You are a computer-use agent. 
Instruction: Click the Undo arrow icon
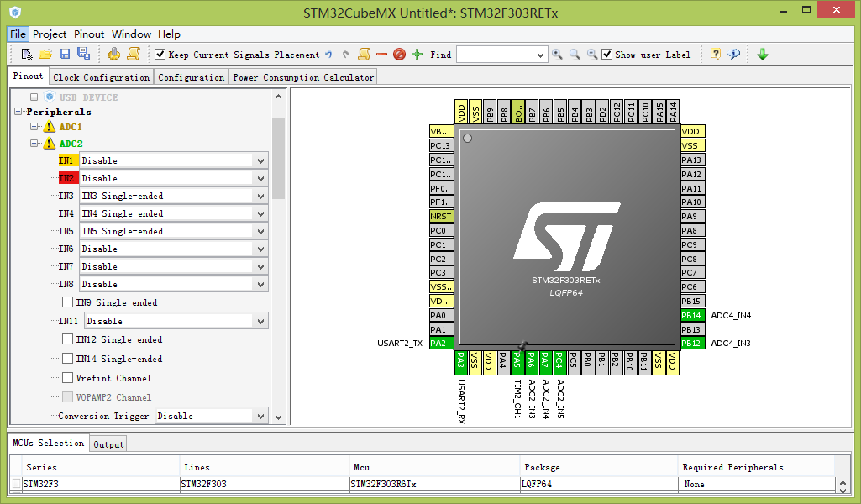pyautogui.click(x=328, y=55)
